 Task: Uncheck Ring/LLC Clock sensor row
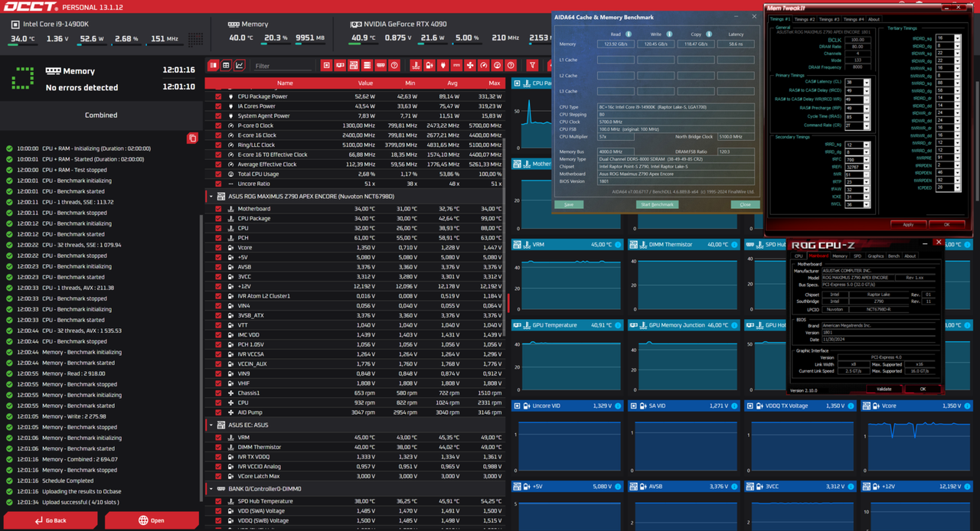pos(218,145)
